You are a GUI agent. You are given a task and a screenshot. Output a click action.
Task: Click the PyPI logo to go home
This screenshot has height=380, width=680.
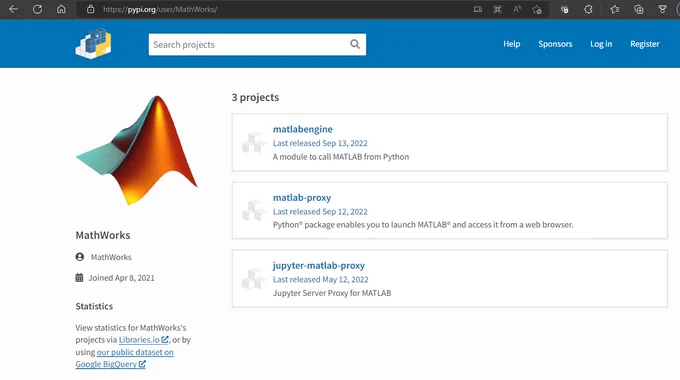tap(94, 44)
